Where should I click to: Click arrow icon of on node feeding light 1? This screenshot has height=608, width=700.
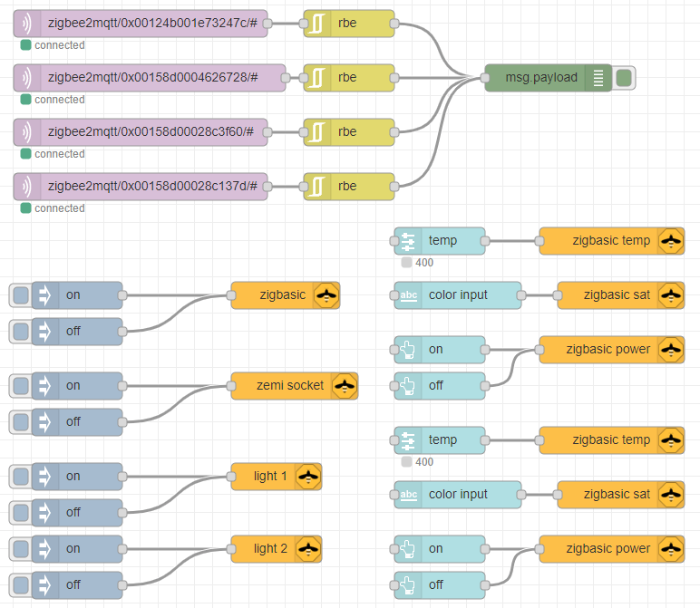click(45, 477)
